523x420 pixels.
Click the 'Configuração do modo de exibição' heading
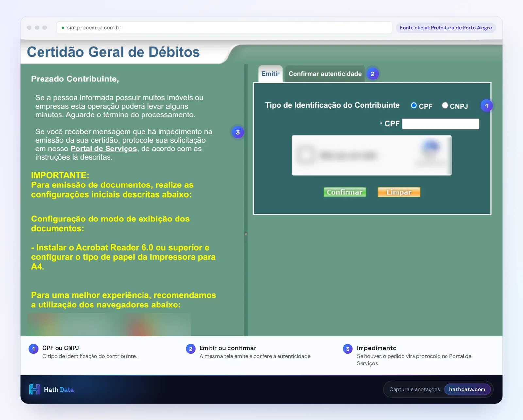click(110, 223)
